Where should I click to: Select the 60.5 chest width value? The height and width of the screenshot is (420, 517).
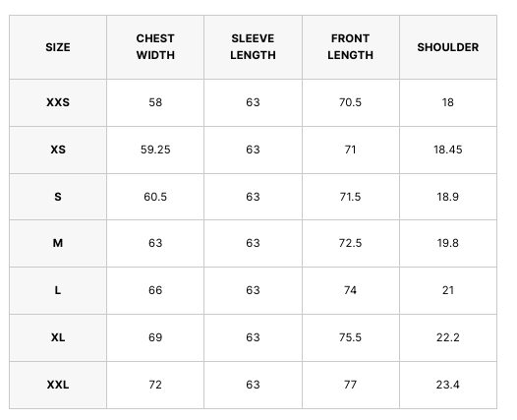tap(155, 197)
